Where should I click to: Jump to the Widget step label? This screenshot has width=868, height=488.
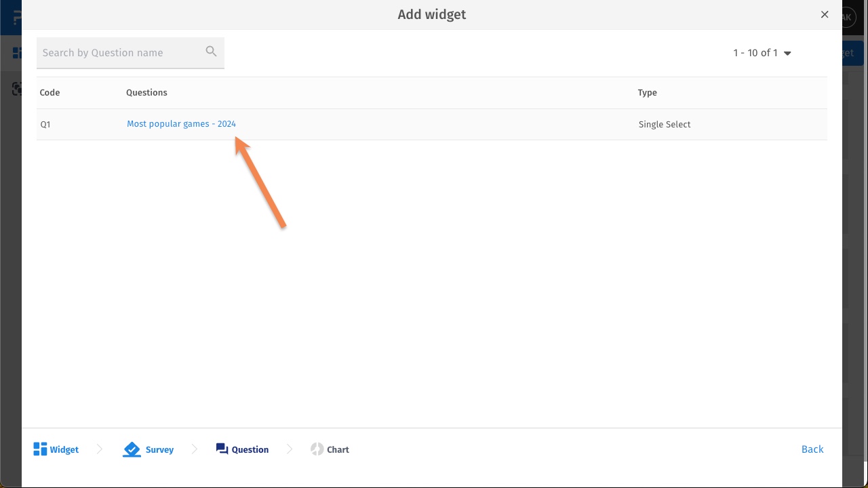point(64,450)
